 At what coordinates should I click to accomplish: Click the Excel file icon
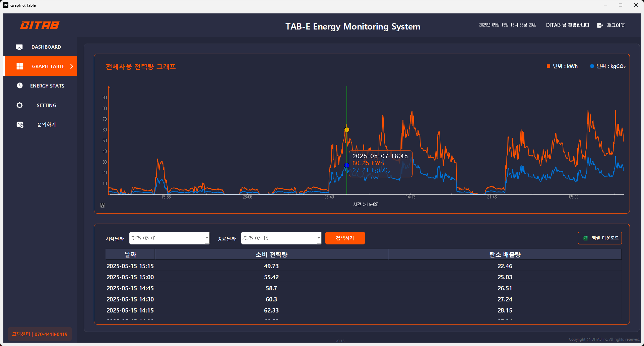pyautogui.click(x=585, y=238)
